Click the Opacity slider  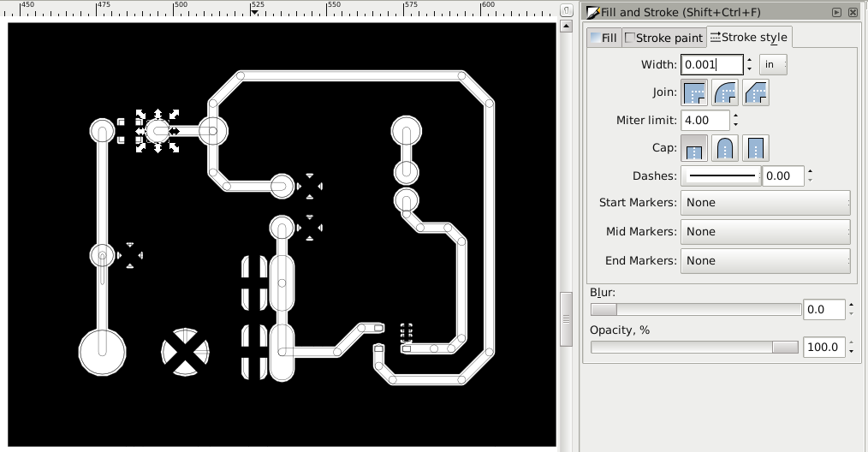point(694,348)
